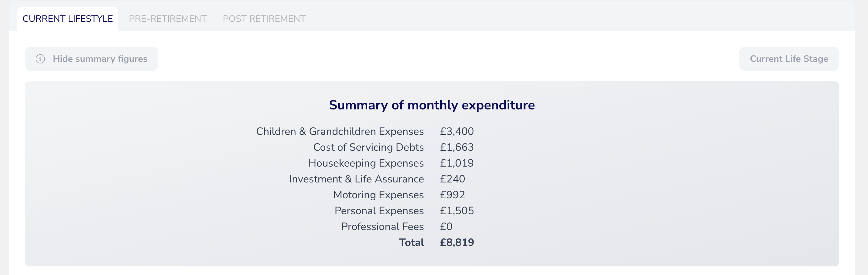Select the Motoring Expenses label

point(379,195)
